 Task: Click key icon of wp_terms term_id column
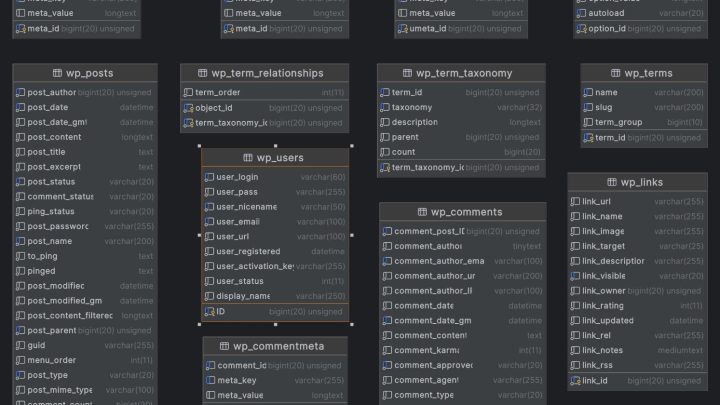coord(588,138)
